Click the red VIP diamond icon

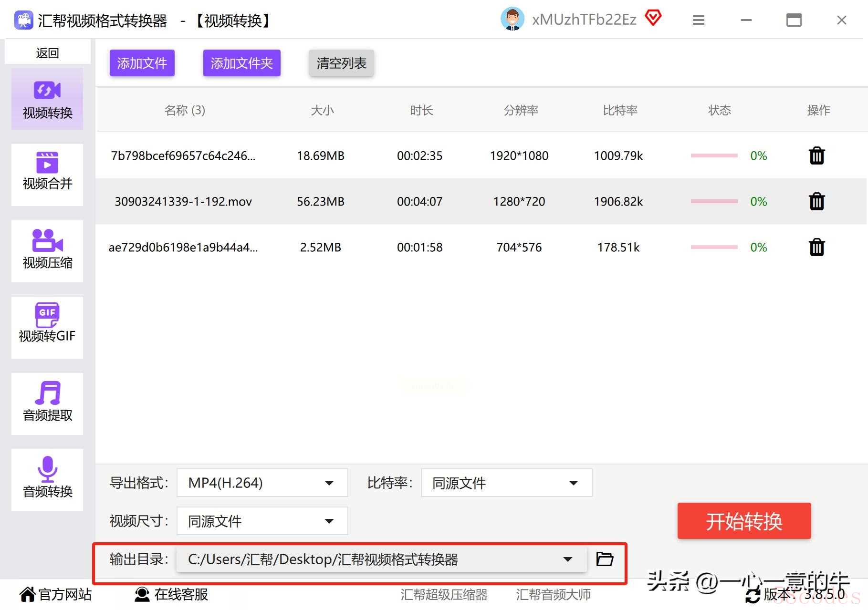[653, 18]
